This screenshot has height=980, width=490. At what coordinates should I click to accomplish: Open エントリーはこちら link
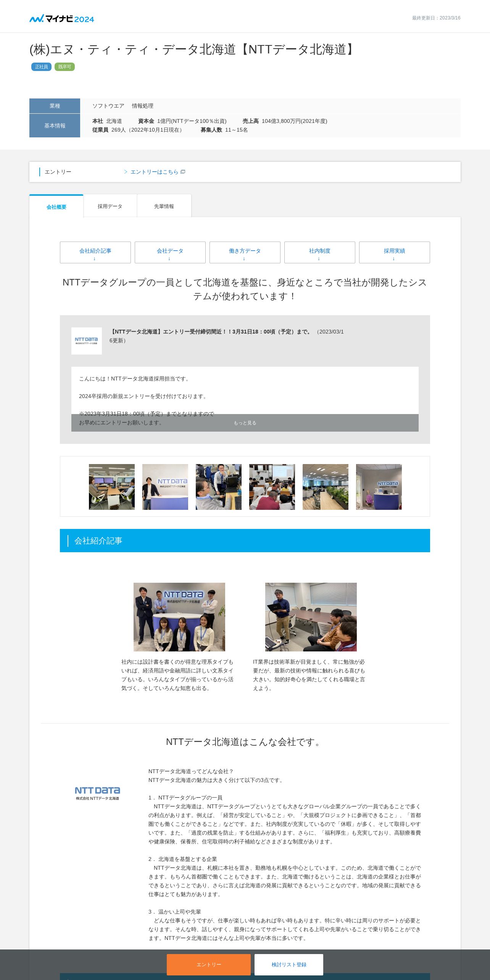155,172
